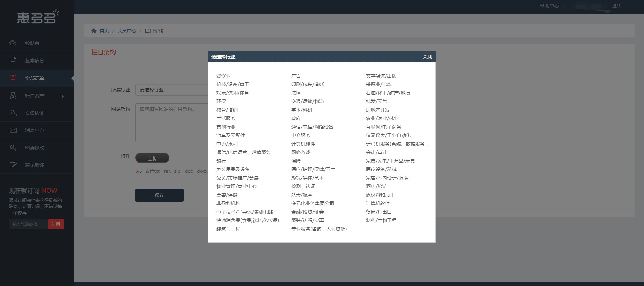The width and height of the screenshot is (644, 286).
Task: Click the 全部订单 red clipboard icon
Action: point(13,78)
